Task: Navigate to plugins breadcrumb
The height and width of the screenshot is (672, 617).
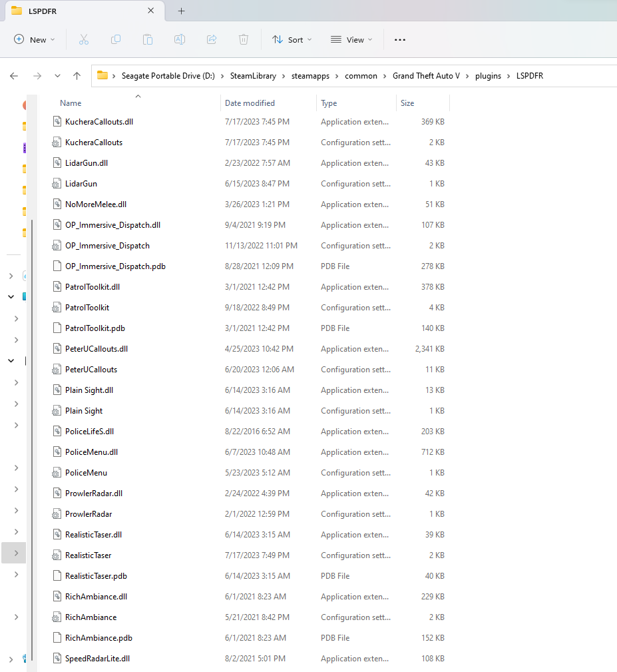Action: (488, 76)
